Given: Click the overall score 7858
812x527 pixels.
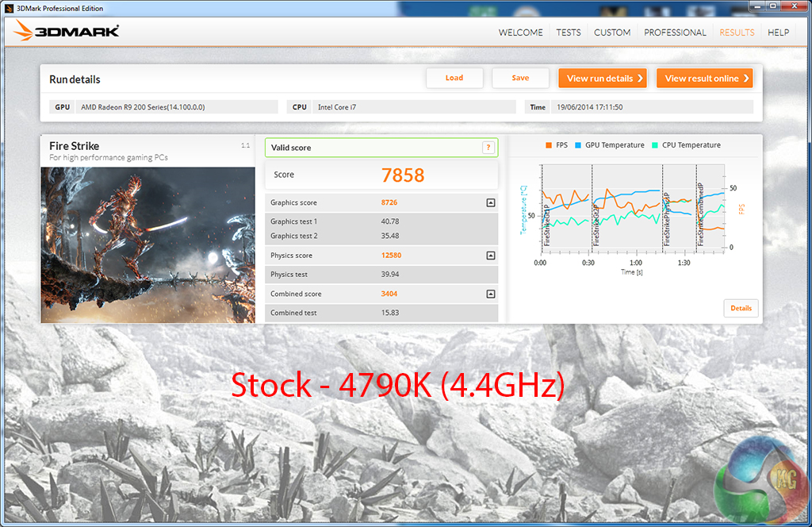Looking at the screenshot, I should (402, 175).
